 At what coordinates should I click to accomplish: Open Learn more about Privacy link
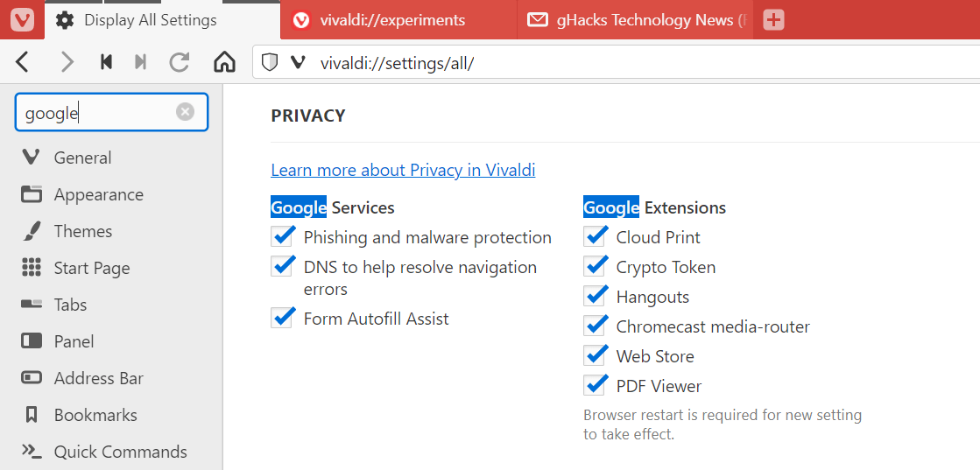pyautogui.click(x=403, y=170)
